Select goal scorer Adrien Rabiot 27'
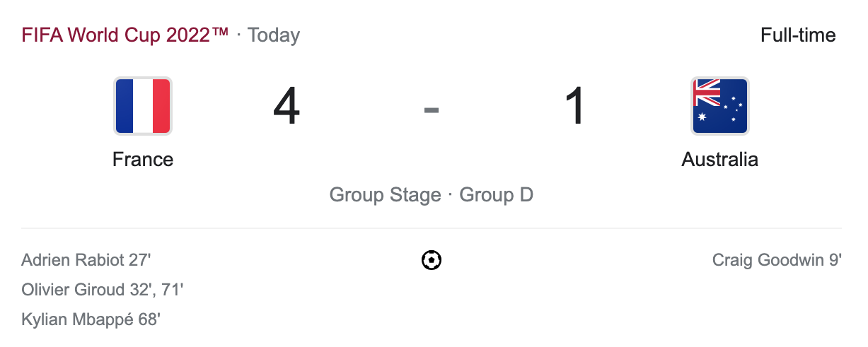 (x=86, y=260)
